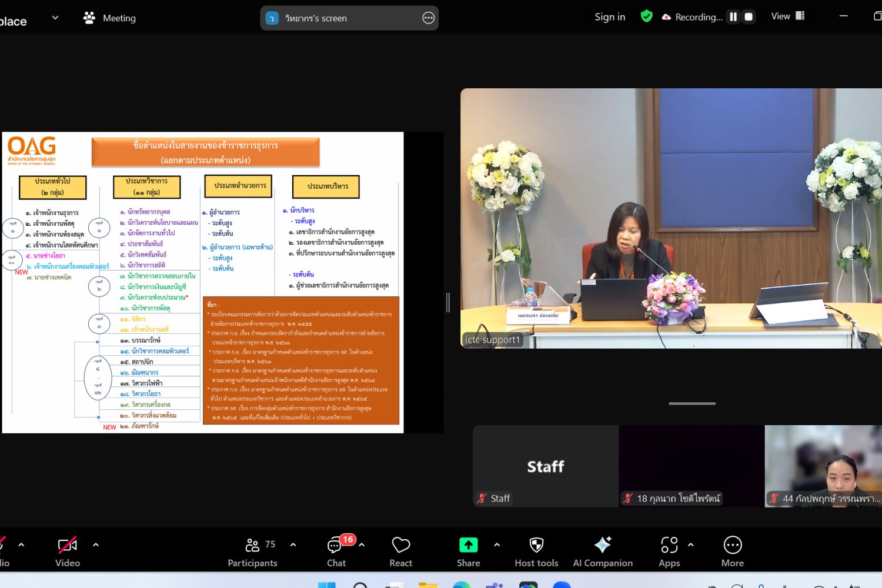Click the ประเภทบริหาร heading box
Viewport: 882px width, 588px height.
pos(326,186)
